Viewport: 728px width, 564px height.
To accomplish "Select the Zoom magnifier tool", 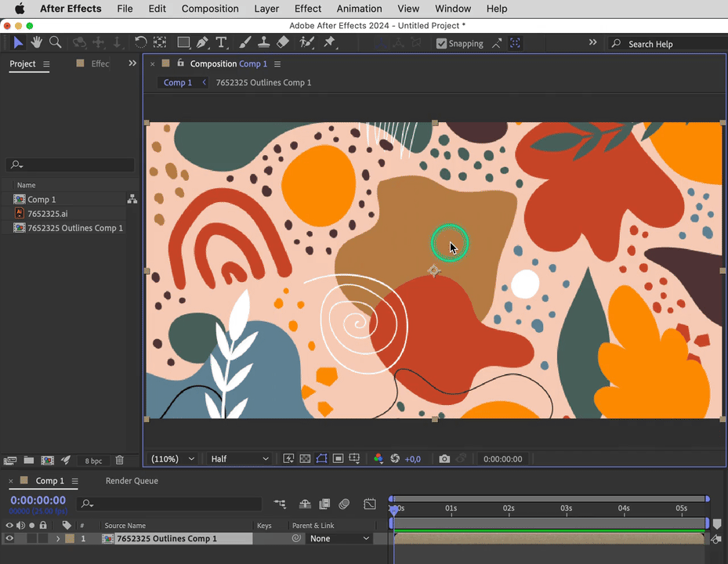I will pos(55,42).
